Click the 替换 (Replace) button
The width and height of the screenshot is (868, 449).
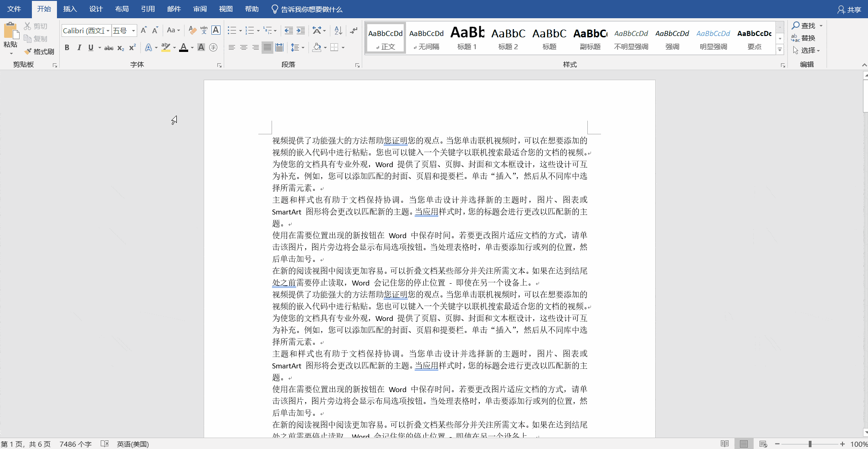(x=804, y=38)
